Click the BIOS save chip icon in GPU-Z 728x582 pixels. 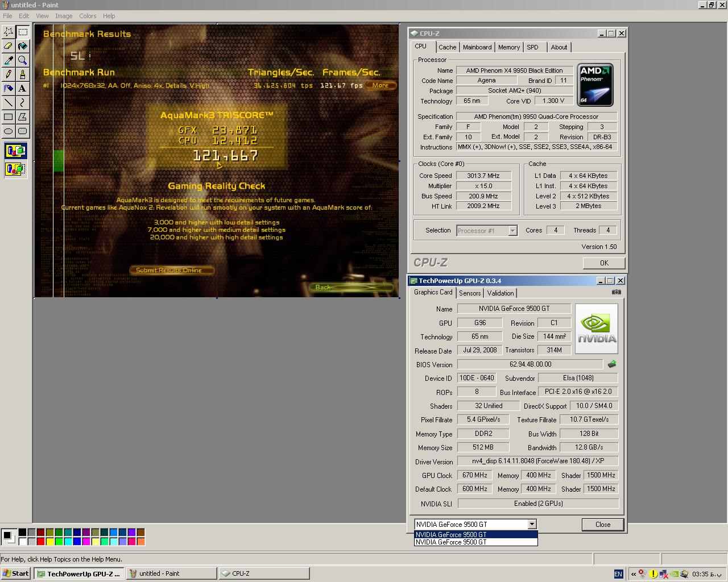(x=612, y=364)
